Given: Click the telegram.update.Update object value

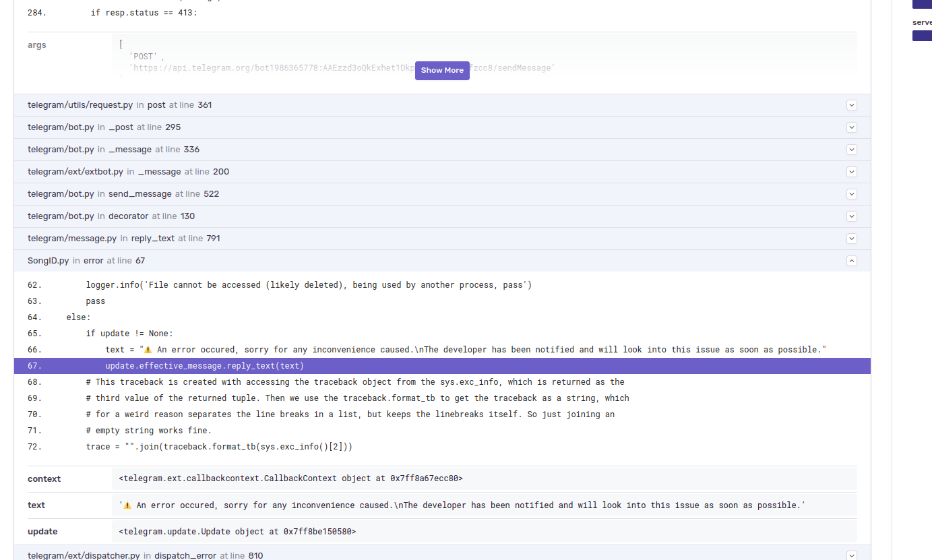Looking at the screenshot, I should click(x=237, y=532).
